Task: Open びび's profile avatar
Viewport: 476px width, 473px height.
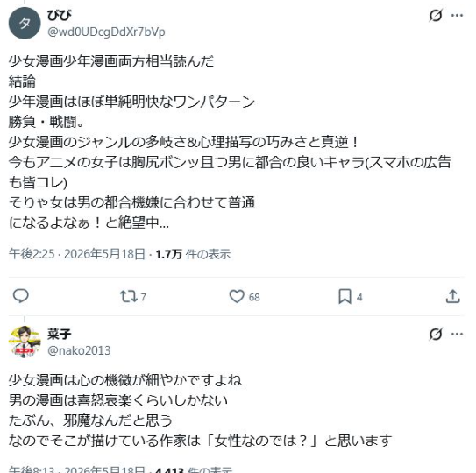Action: coord(25,24)
